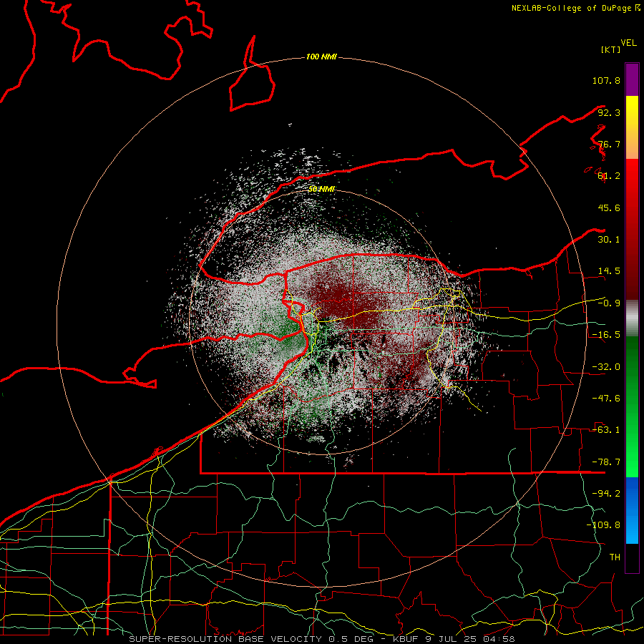Click the Super-Resolution Base Velocity caption at bottom

pyautogui.click(x=322, y=639)
